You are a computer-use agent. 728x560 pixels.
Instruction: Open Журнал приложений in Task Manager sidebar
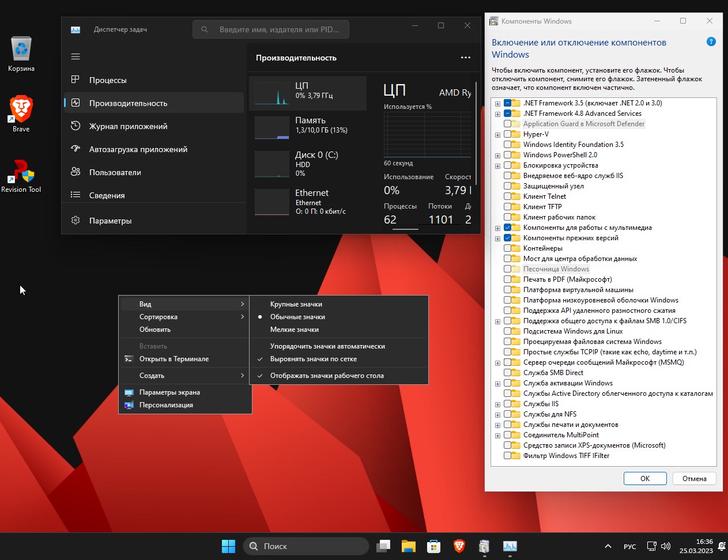[x=154, y=126]
